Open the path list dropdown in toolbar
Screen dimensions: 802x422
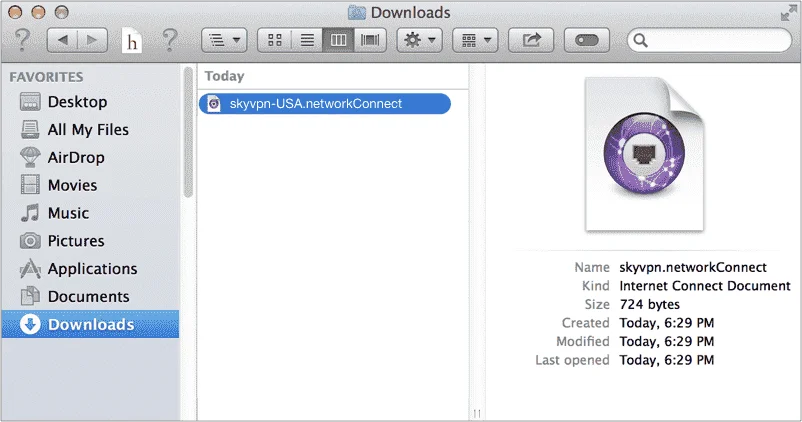[224, 40]
